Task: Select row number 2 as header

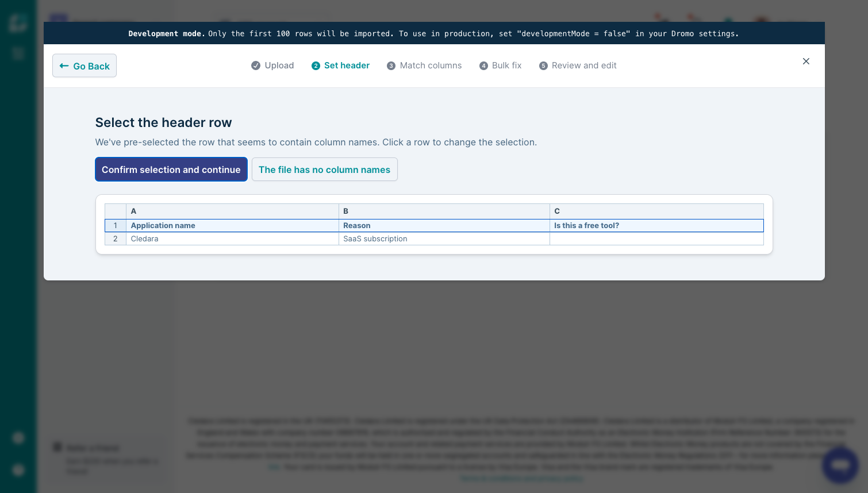Action: point(116,239)
